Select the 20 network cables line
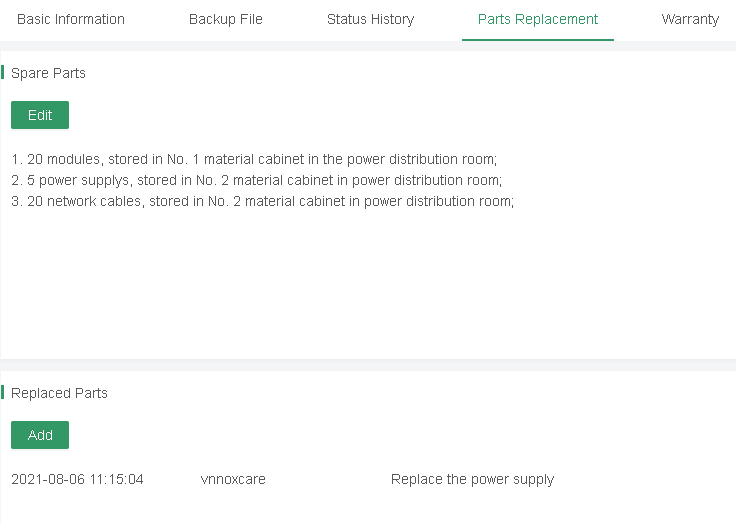The width and height of the screenshot is (736, 523). click(x=262, y=201)
